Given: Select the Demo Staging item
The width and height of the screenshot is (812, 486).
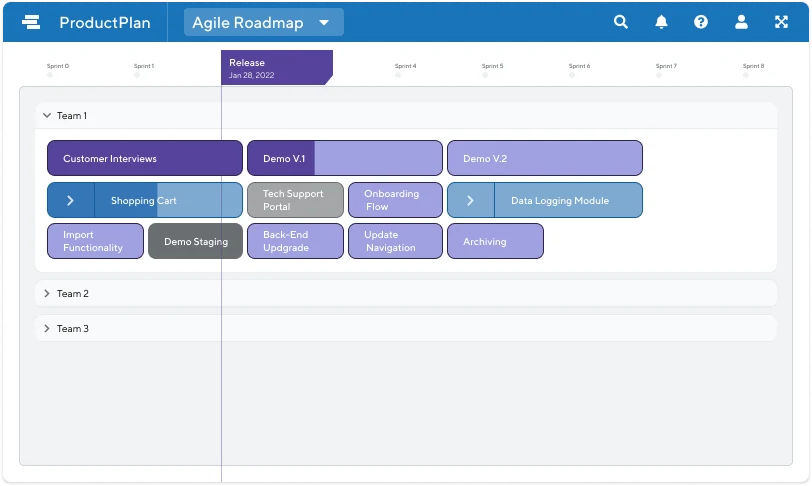Looking at the screenshot, I should point(195,241).
